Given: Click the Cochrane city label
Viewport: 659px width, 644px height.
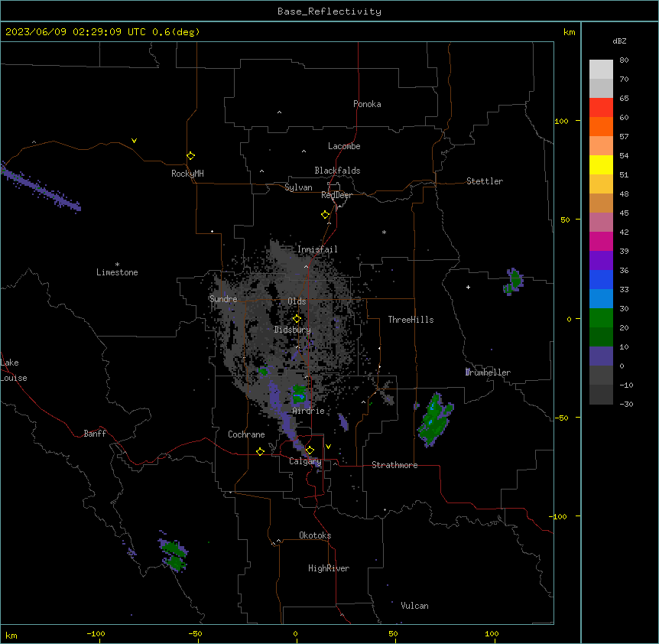Looking at the screenshot, I should coord(246,434).
